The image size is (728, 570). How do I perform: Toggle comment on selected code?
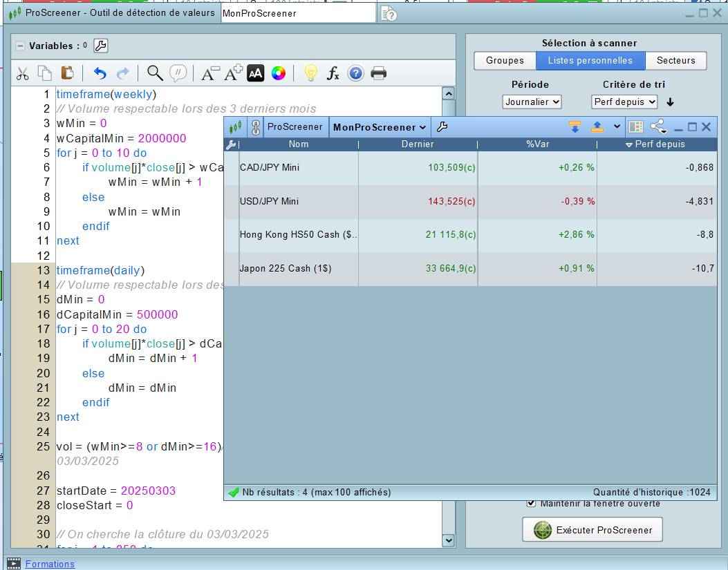(x=178, y=73)
